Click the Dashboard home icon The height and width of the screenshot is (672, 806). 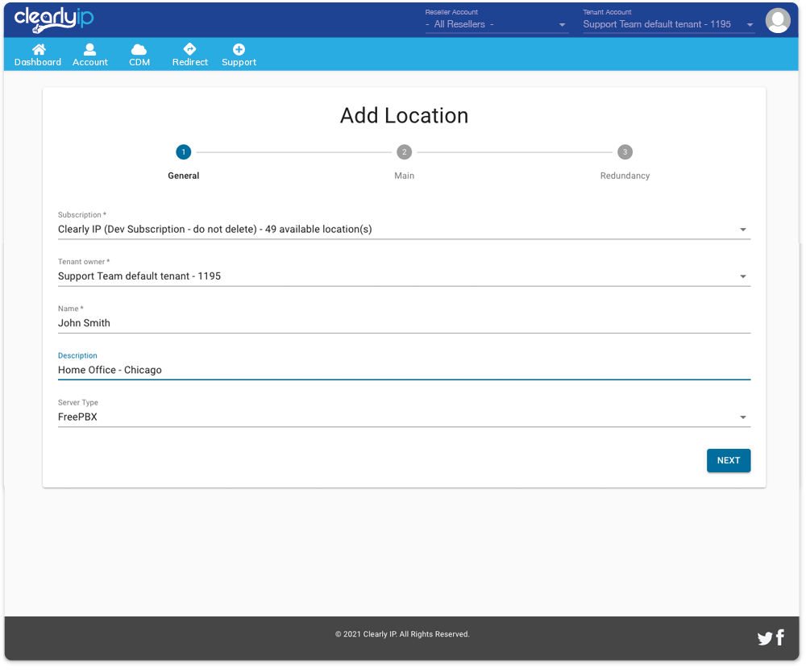38,49
